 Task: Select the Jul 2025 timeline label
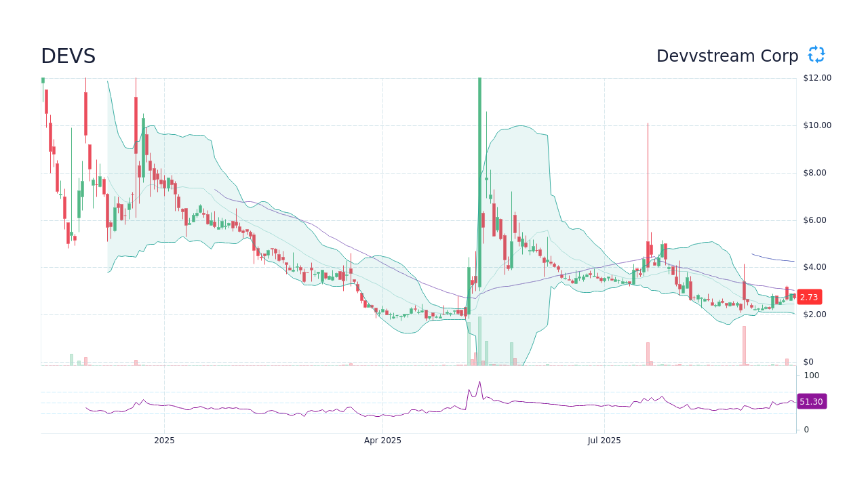[605, 441]
